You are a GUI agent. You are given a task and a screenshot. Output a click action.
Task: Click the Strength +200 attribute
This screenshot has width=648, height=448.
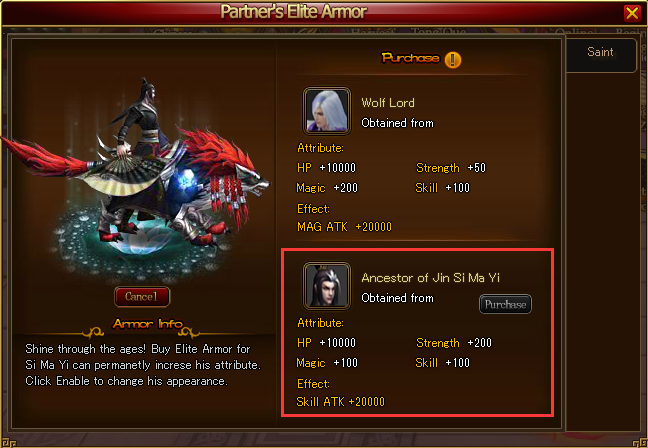click(454, 343)
